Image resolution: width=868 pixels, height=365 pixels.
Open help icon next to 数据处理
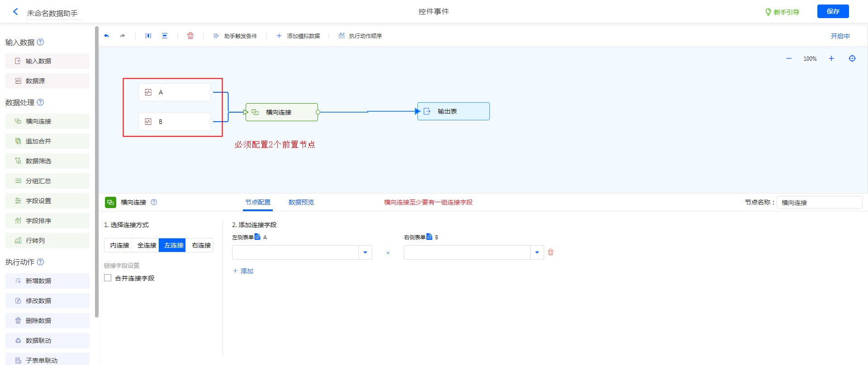pos(40,102)
